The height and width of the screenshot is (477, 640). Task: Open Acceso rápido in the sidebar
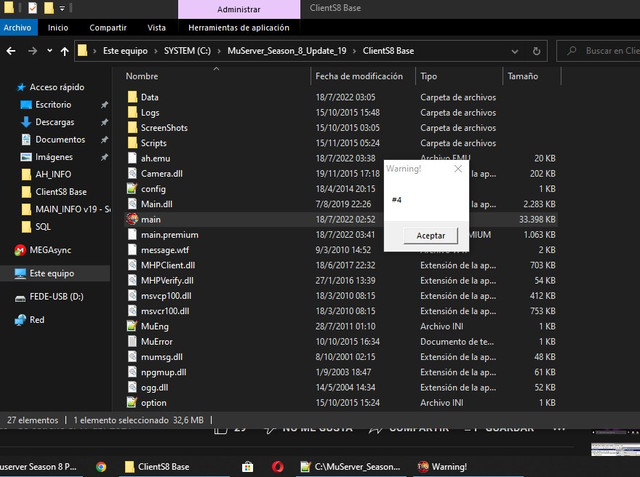[x=57, y=87]
